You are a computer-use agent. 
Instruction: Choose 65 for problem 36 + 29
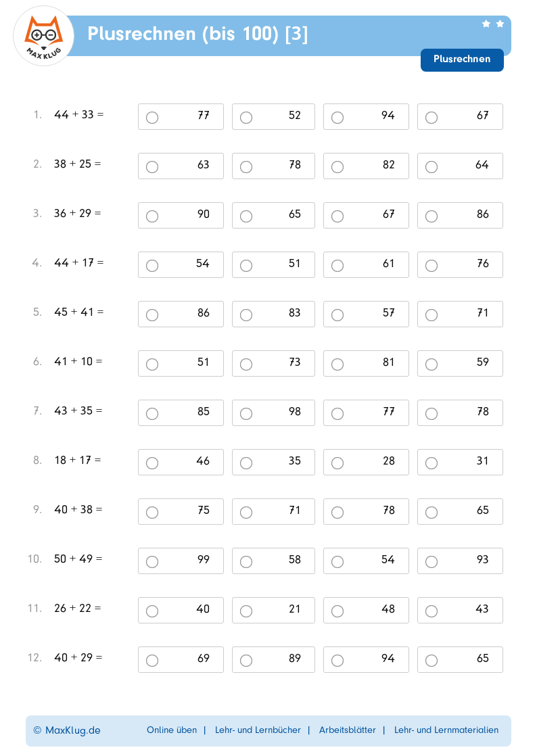246,216
